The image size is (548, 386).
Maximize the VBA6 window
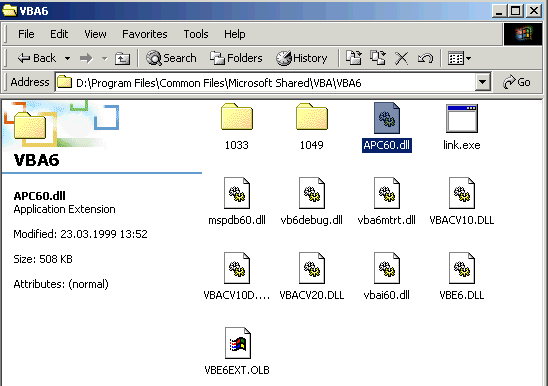[x=516, y=11]
